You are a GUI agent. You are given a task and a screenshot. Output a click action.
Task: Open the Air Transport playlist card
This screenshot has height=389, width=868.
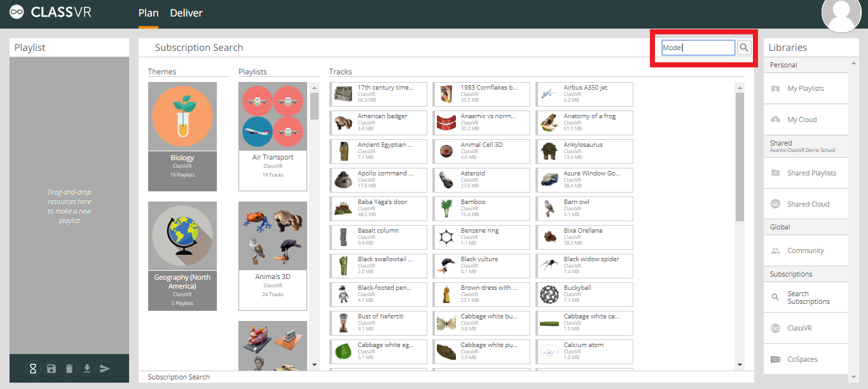(x=273, y=137)
